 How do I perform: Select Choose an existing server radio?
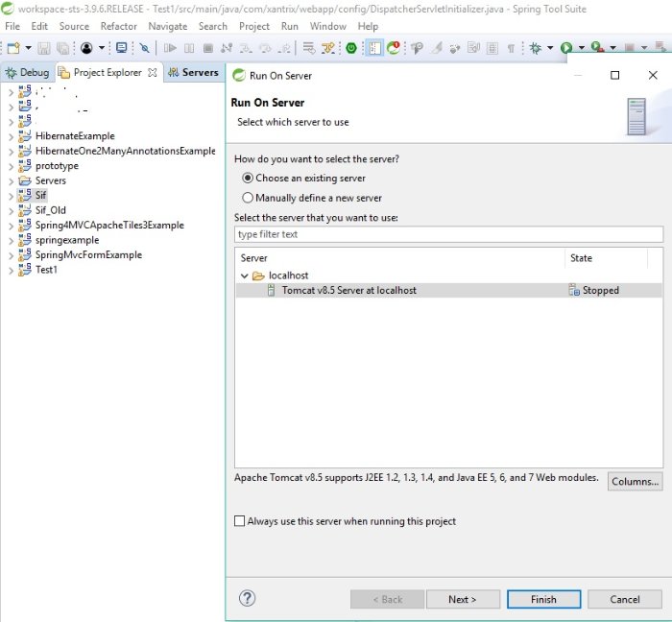248,178
